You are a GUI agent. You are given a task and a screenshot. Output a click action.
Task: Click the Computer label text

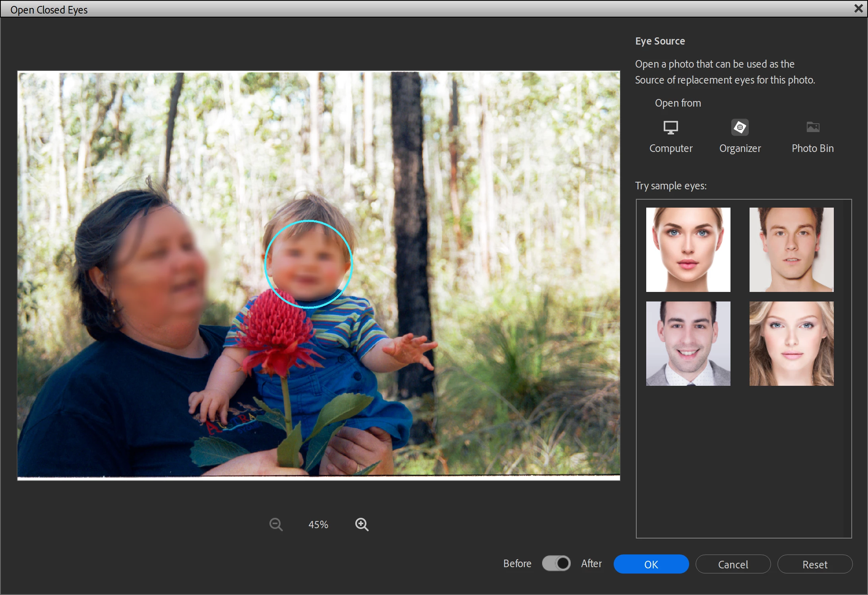pyautogui.click(x=670, y=148)
